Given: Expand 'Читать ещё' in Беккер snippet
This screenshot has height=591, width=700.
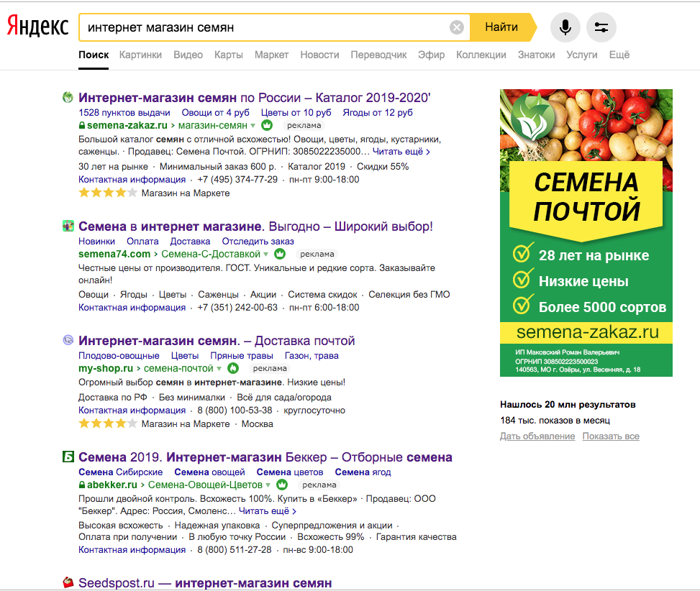Looking at the screenshot, I should pos(268,511).
